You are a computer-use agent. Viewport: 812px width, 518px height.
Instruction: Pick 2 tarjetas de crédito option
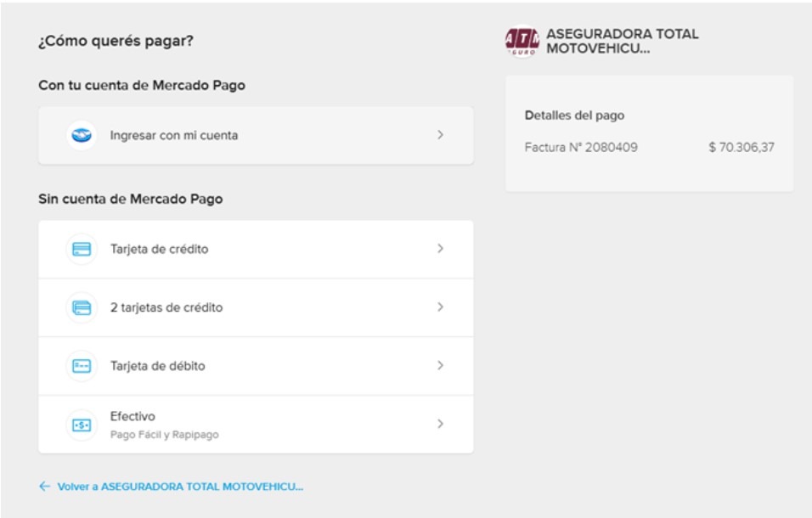pos(166,307)
